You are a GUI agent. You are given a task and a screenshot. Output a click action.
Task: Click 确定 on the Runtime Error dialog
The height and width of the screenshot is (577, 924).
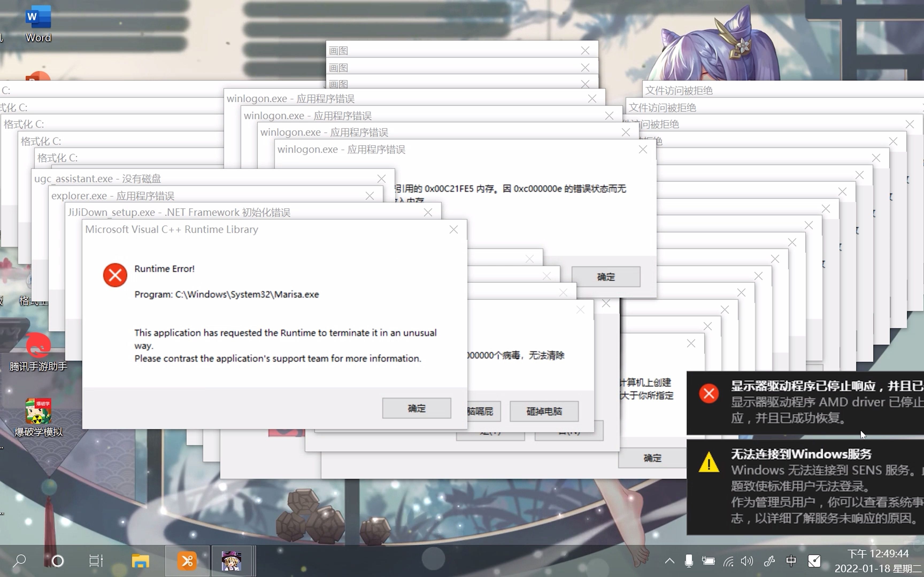[x=417, y=408]
